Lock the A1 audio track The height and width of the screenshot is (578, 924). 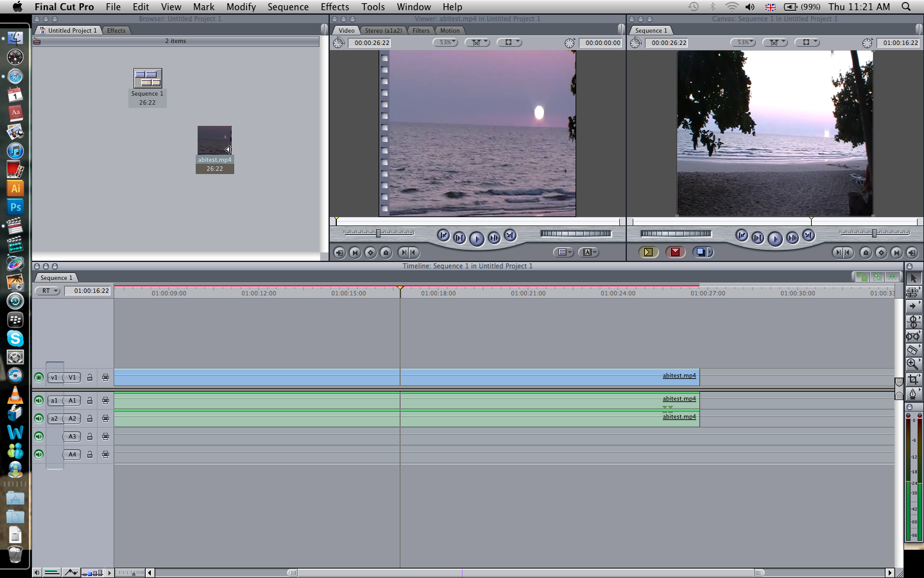(90, 401)
